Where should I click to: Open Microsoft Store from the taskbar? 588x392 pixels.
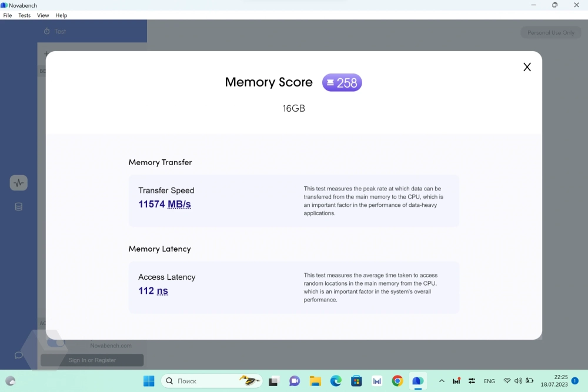356,381
